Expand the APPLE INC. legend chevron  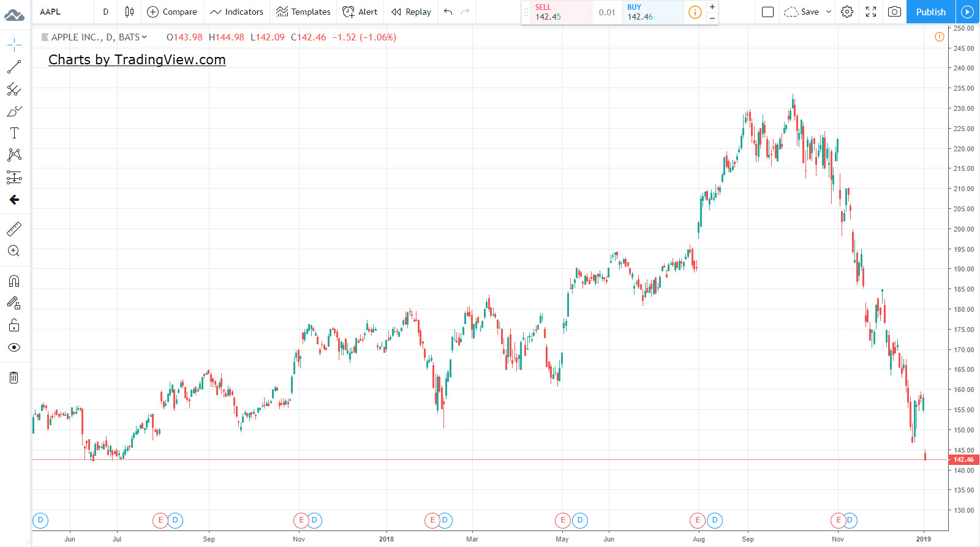point(145,37)
